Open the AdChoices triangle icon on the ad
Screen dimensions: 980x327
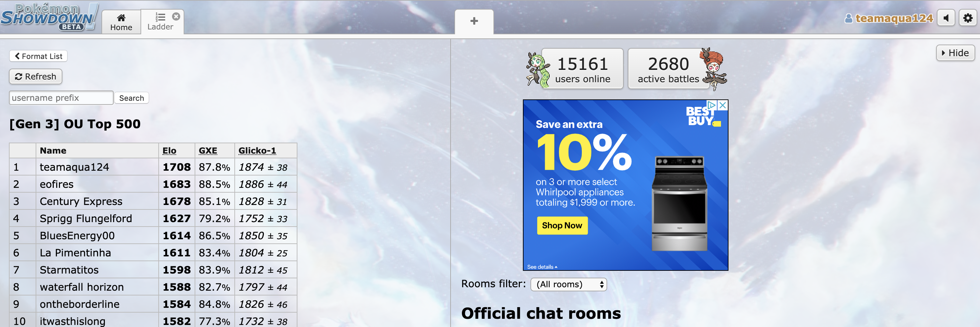pos(711,105)
